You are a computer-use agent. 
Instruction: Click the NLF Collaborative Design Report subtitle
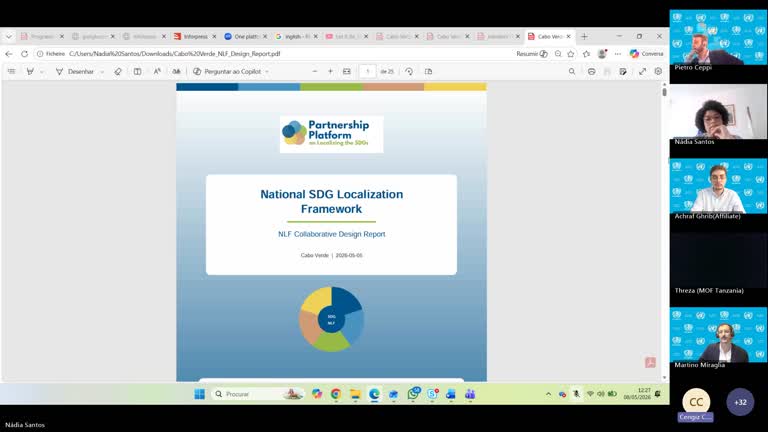tap(332, 234)
